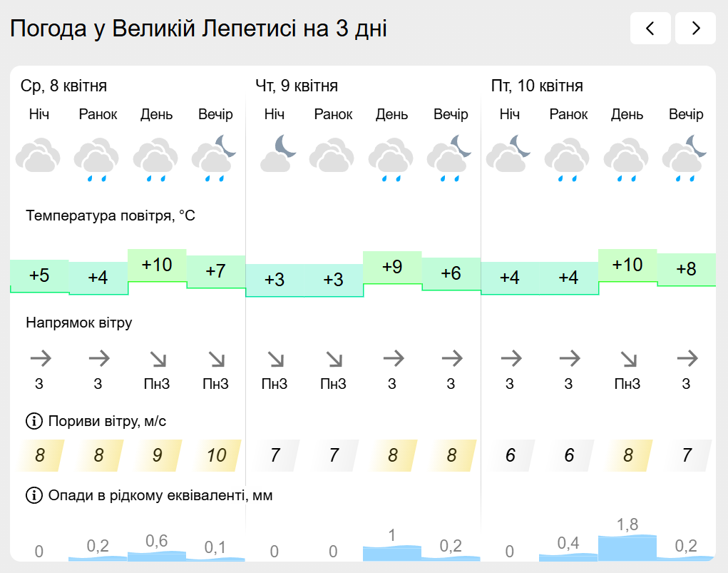Screen dimensions: 728x573
Task: Go to previous forecast days arrow
Action: coord(650,29)
